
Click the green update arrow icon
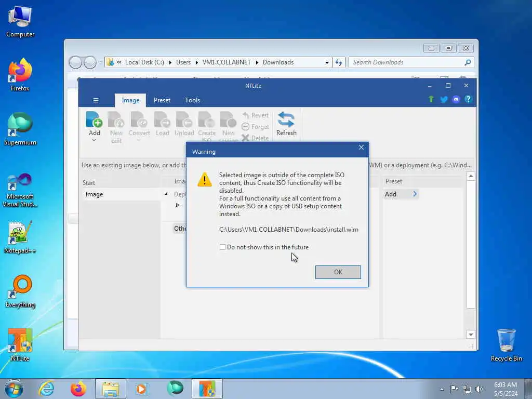pos(431,99)
